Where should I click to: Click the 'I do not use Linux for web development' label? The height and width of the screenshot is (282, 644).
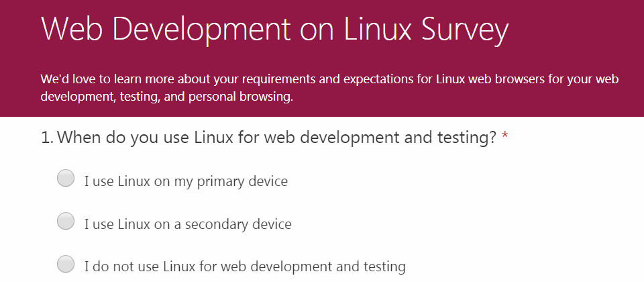tap(246, 267)
